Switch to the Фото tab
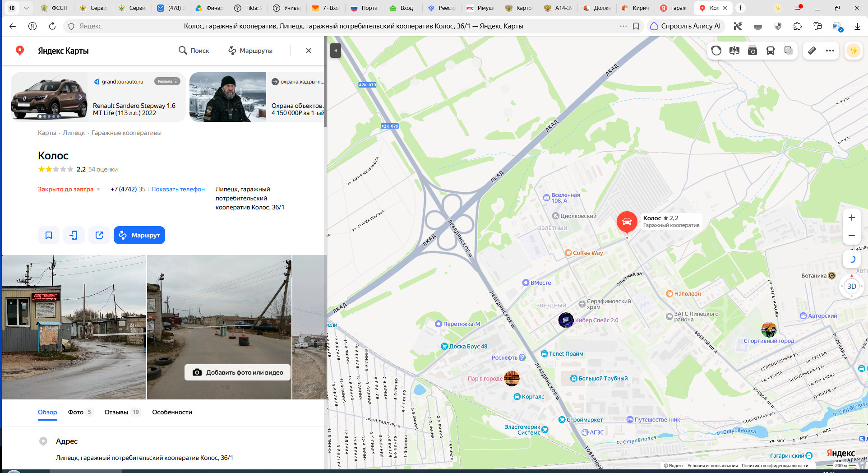This screenshot has width=868, height=473. [80, 412]
